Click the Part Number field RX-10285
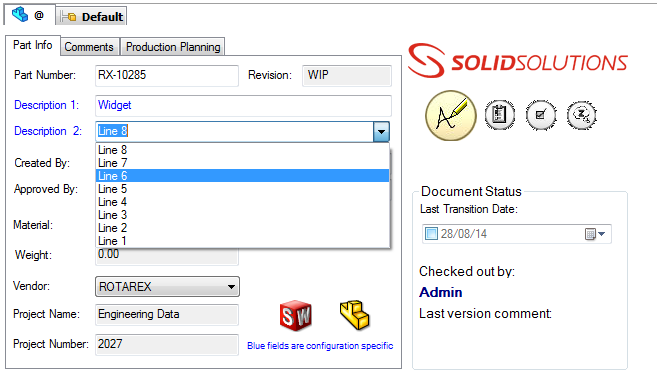This screenshot has width=661, height=380. point(167,75)
